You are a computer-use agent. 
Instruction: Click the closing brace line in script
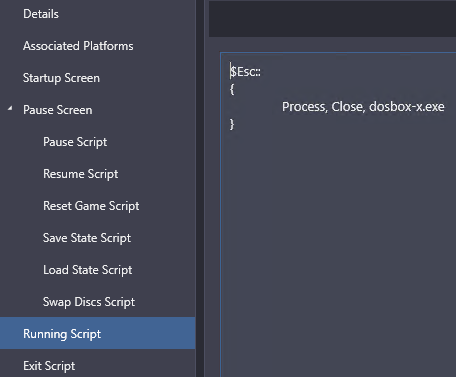coord(232,124)
